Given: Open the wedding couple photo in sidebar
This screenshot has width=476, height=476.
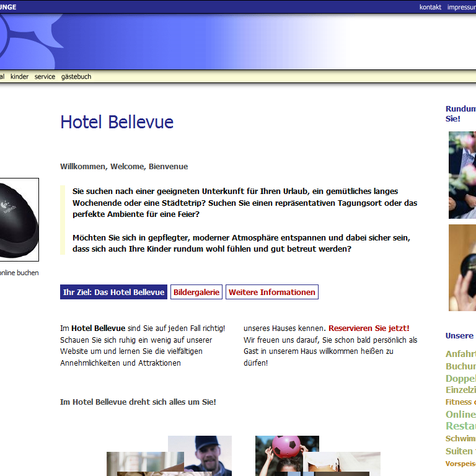Looking at the screenshot, I should 462,175.
